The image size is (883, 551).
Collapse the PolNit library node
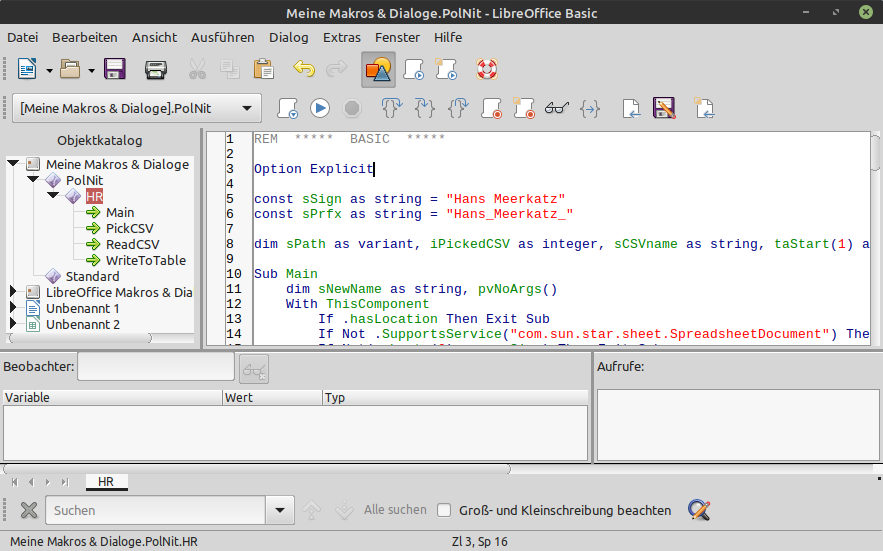click(33, 179)
